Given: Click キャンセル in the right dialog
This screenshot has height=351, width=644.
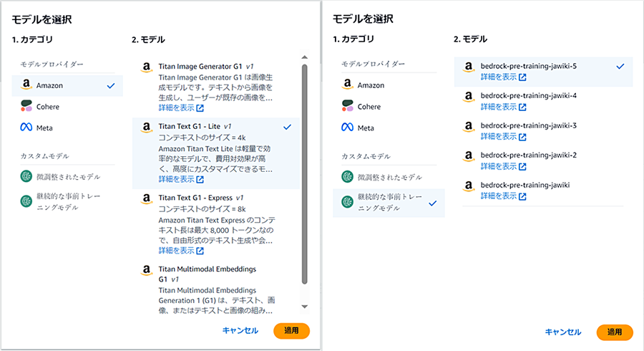Looking at the screenshot, I should [x=563, y=332].
